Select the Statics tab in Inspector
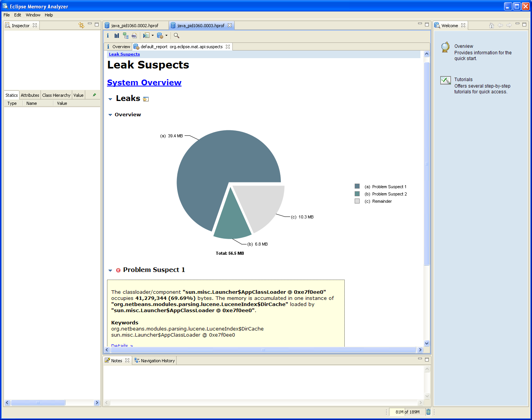The width and height of the screenshot is (532, 420). pos(11,95)
